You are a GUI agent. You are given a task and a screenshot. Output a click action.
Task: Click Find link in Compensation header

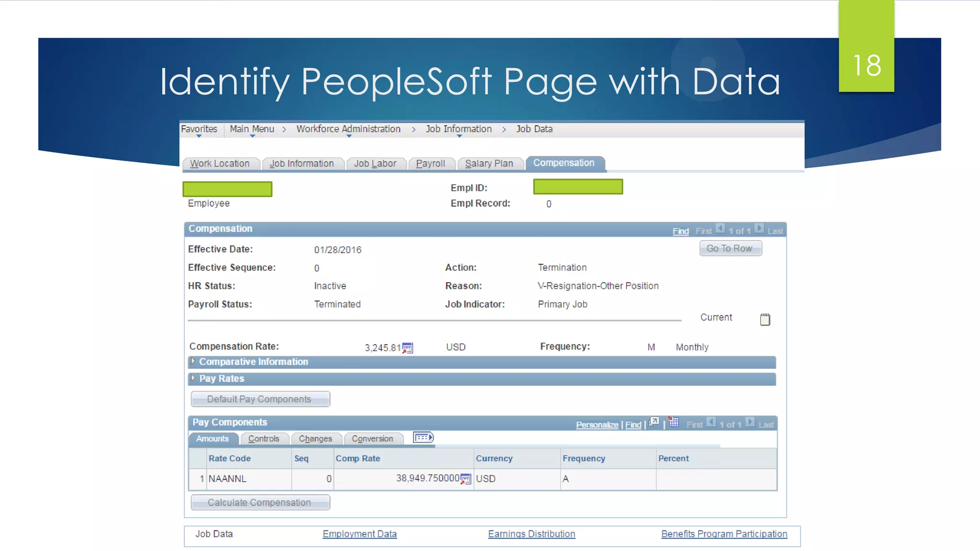tap(680, 231)
